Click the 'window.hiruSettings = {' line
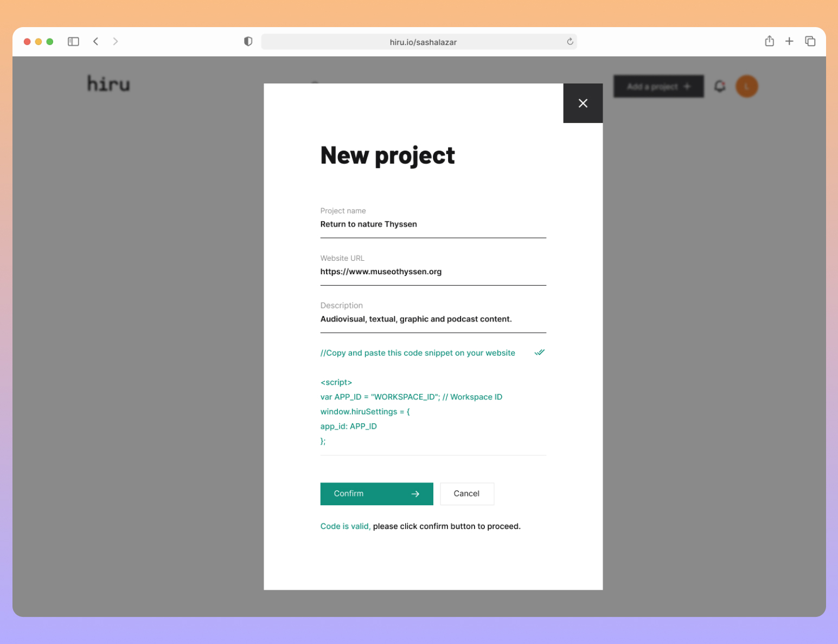The height and width of the screenshot is (644, 838). 365,411
